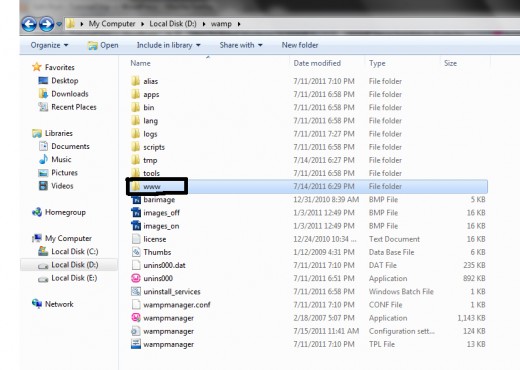The width and height of the screenshot is (520, 370).
Task: Click the Back navigation arrow
Action: tap(29, 24)
